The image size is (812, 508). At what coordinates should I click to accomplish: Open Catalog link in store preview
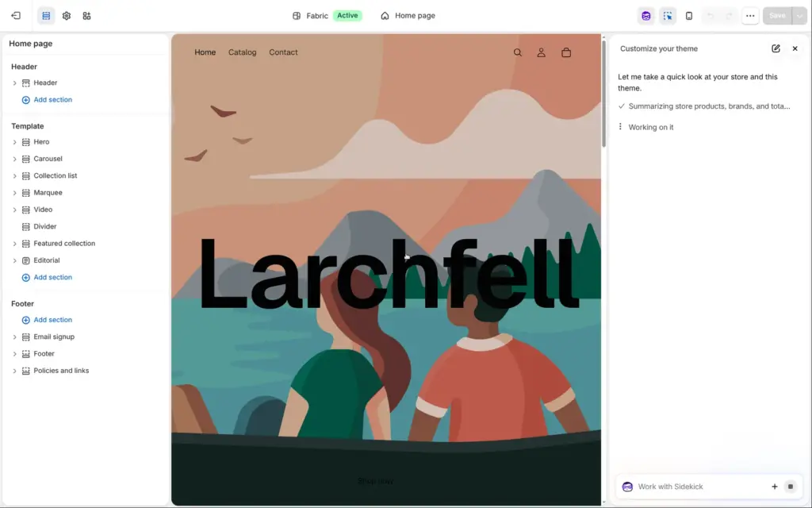[243, 52]
